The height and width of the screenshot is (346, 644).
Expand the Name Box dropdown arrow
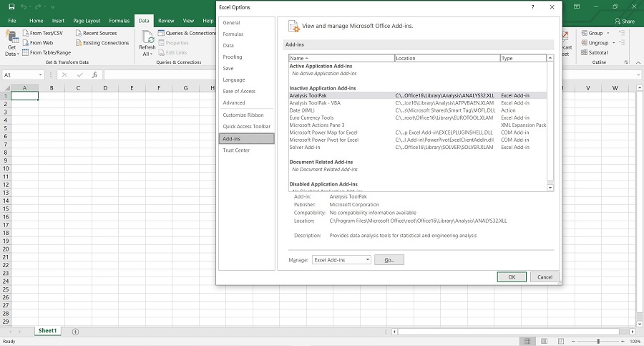(41, 75)
